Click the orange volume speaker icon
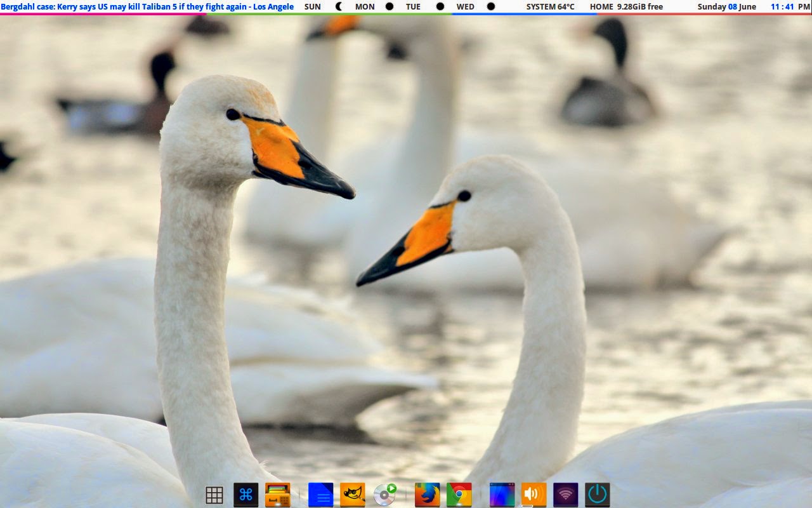The height and width of the screenshot is (508, 812). coord(534,495)
